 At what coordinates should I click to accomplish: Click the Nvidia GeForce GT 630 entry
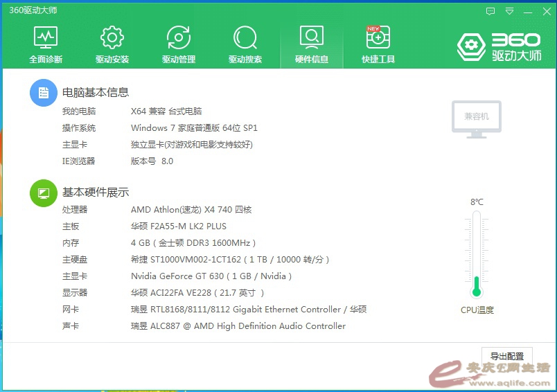pos(211,276)
